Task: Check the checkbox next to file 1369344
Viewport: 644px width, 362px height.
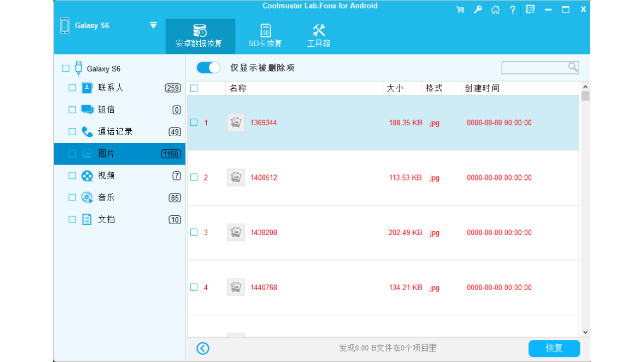Action: (x=193, y=122)
